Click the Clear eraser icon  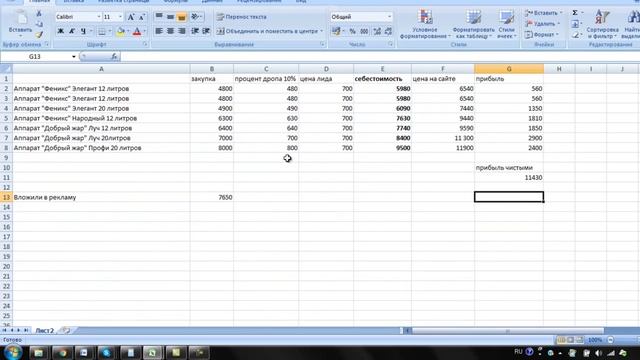pos(575,35)
